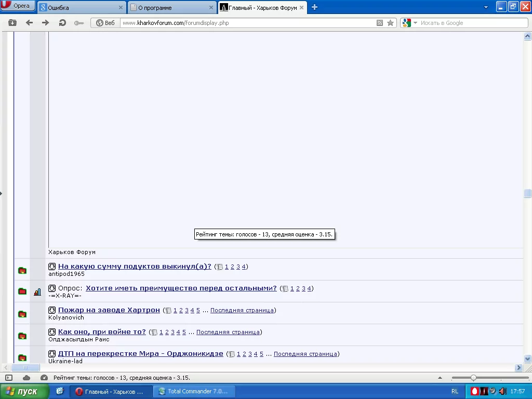532x399 pixels.
Task: Click multi-page icon in Как оно thread row
Action: tap(154, 332)
